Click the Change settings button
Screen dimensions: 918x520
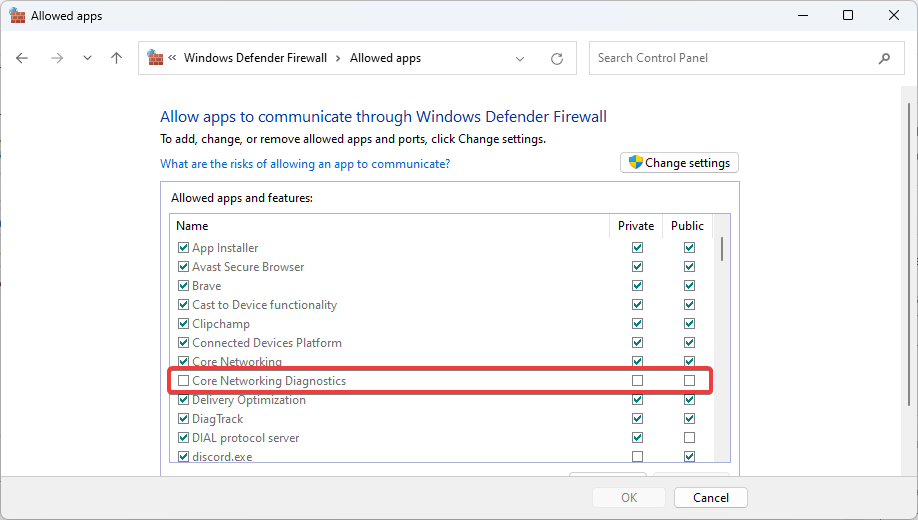click(679, 163)
